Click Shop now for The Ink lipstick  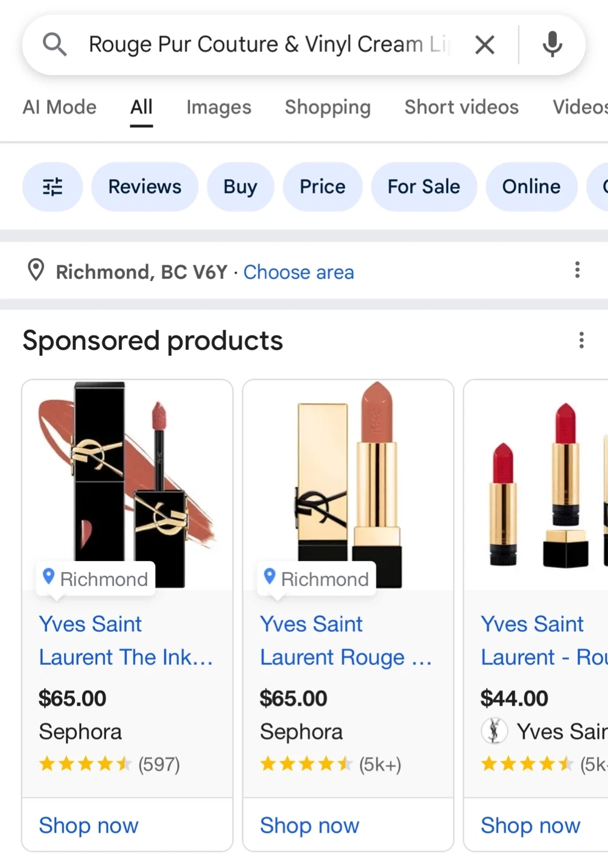point(89,825)
